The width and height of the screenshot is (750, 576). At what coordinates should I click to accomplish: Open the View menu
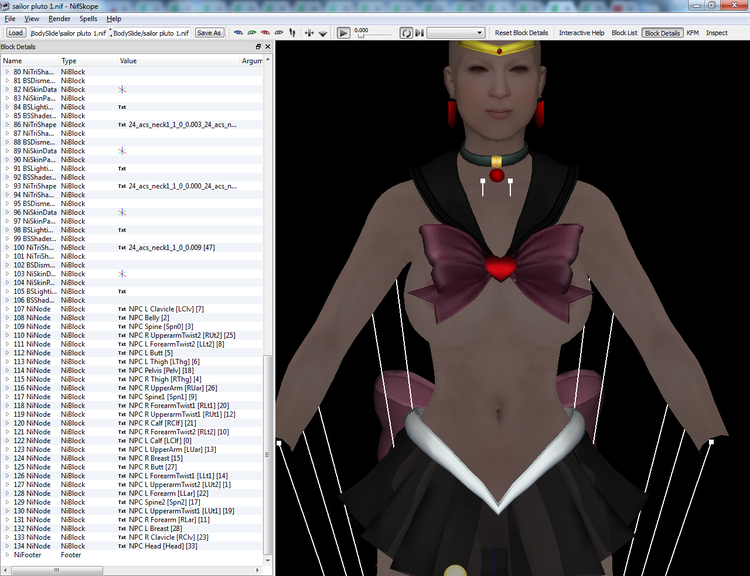[32, 19]
